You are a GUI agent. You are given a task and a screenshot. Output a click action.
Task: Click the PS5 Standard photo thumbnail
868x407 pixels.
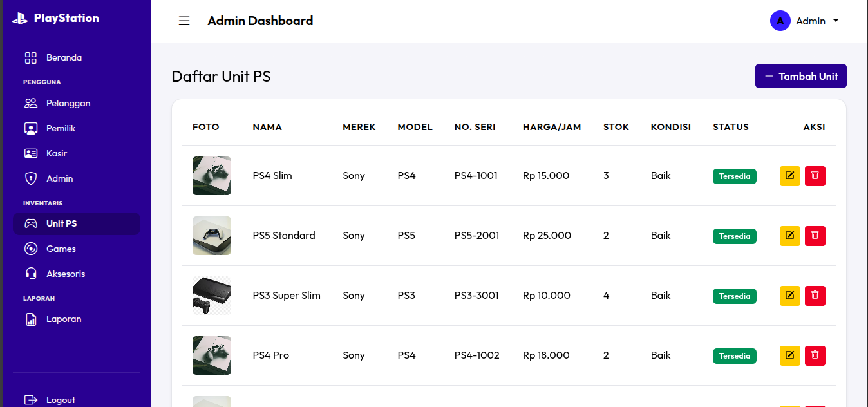212,236
